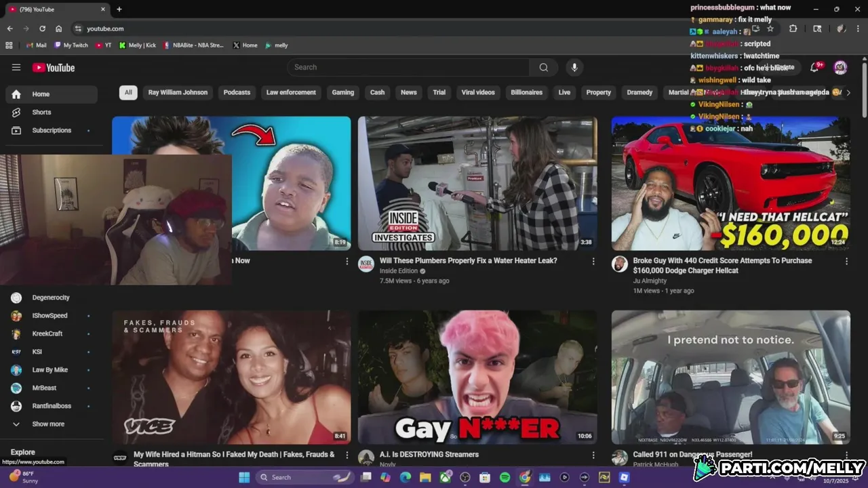Open the KreekCraft channel
This screenshot has height=488, width=868.
click(x=52, y=333)
